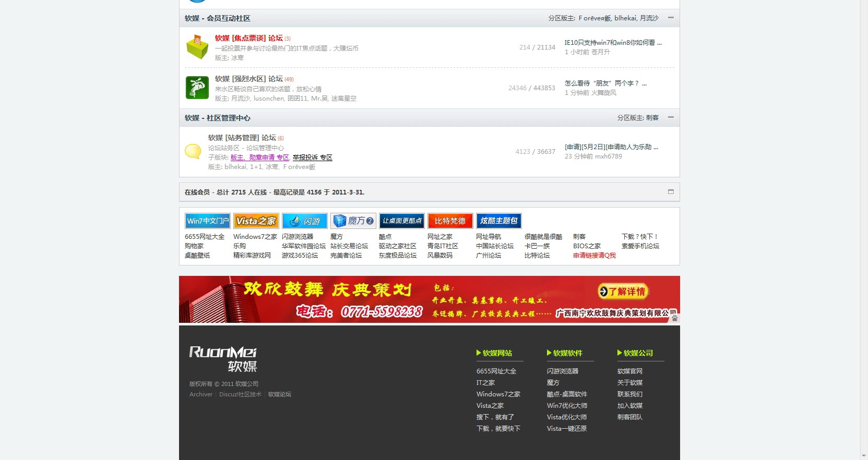Click the red 申请链接请Q我 link
This screenshot has height=460, width=868.
click(594, 256)
